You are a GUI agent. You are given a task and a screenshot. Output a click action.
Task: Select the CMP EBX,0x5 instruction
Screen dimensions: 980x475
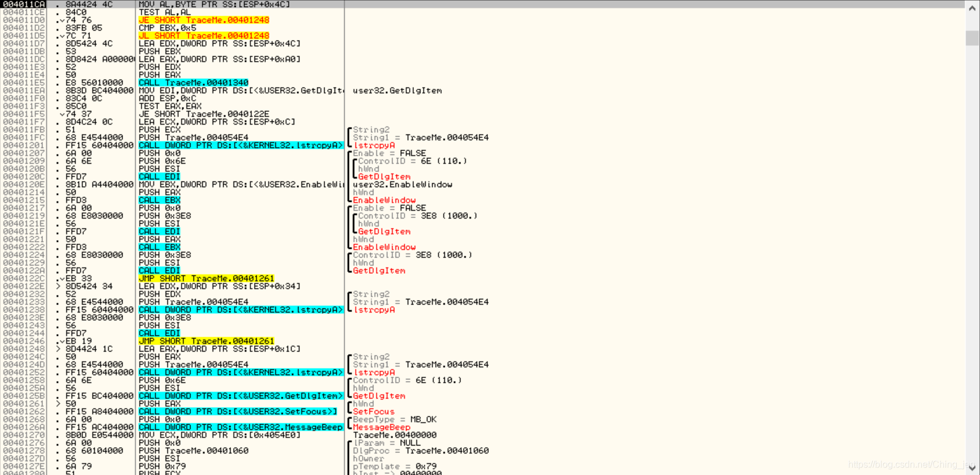coord(167,28)
